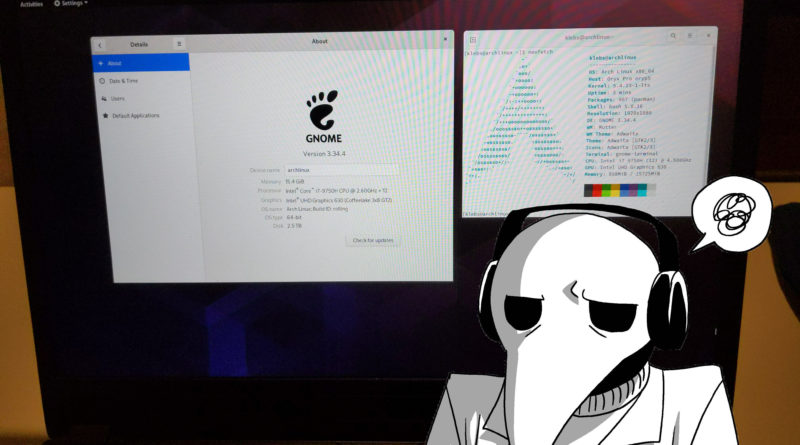Click the OS: Arch Linux x86_64 line in terminal

(621, 72)
